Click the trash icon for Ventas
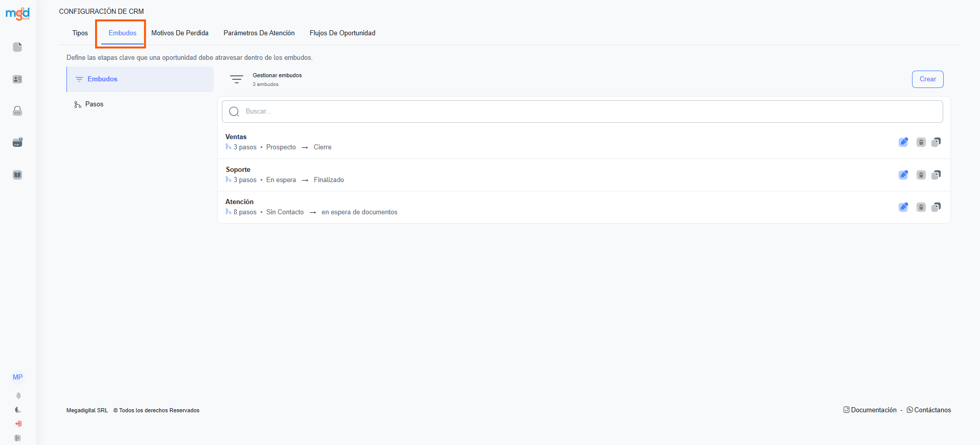The width and height of the screenshot is (980, 445). point(921,142)
